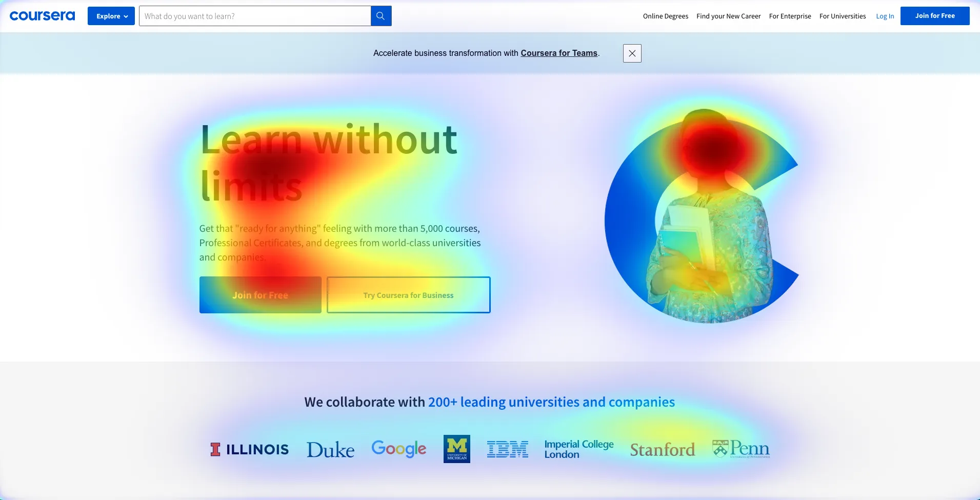
Task: Select For Universities in the header
Action: [842, 16]
